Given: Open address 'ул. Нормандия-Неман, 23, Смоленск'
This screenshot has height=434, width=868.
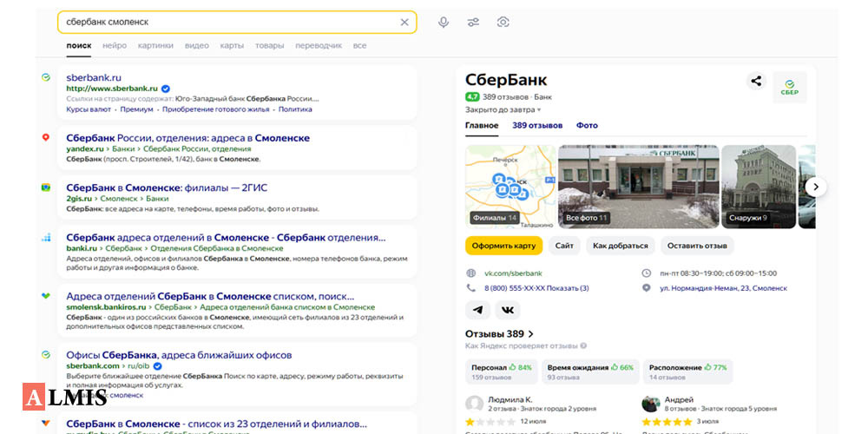Looking at the screenshot, I should tap(724, 288).
